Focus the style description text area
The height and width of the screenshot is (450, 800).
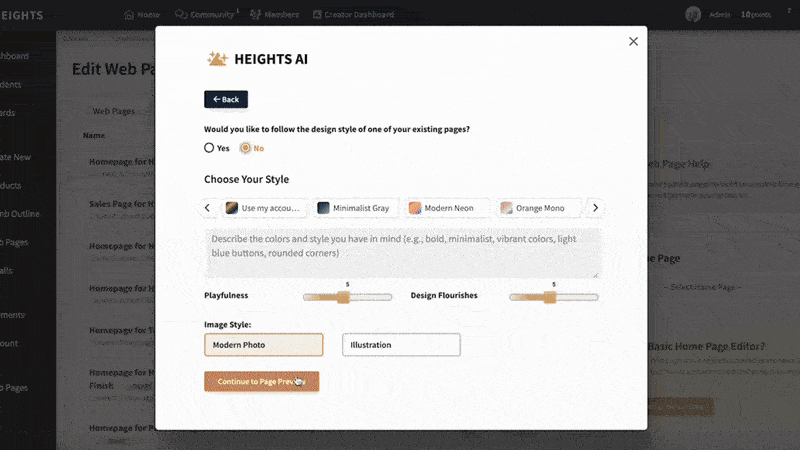403,253
